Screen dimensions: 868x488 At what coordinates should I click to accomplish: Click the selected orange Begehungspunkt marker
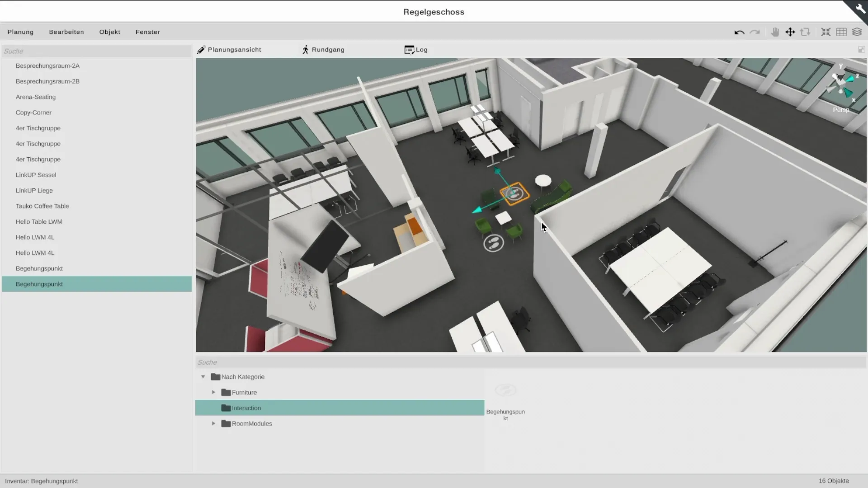[514, 194]
